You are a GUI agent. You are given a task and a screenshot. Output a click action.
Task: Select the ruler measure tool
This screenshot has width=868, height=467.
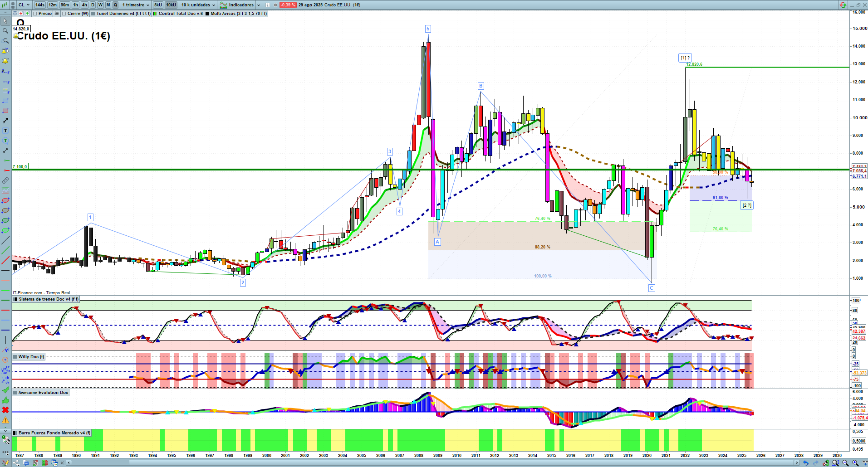click(5, 180)
